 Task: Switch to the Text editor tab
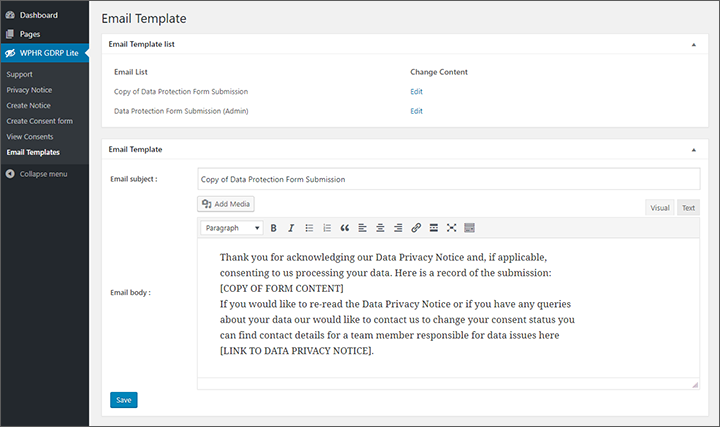click(x=688, y=208)
